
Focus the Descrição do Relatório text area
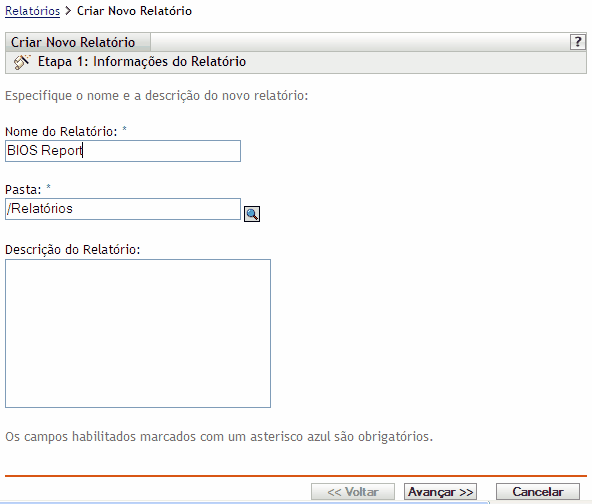pos(138,333)
